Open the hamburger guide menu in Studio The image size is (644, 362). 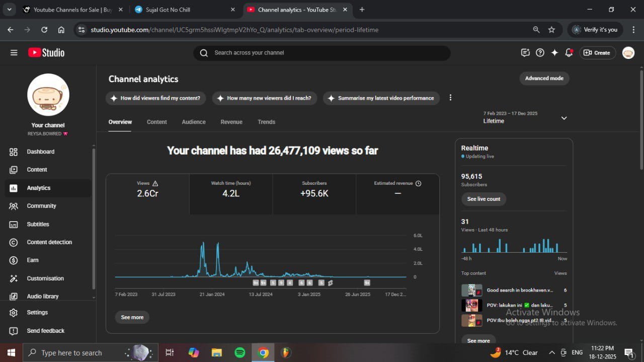click(x=14, y=53)
